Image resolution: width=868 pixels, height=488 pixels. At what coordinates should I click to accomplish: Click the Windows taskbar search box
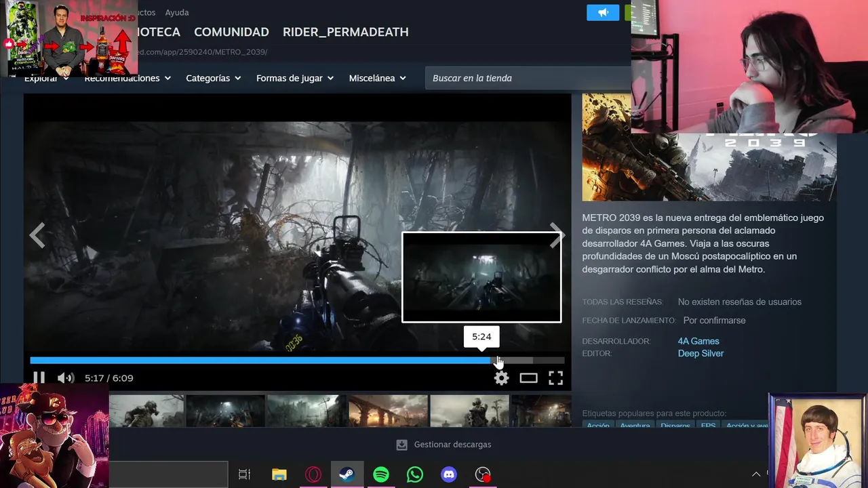168,474
